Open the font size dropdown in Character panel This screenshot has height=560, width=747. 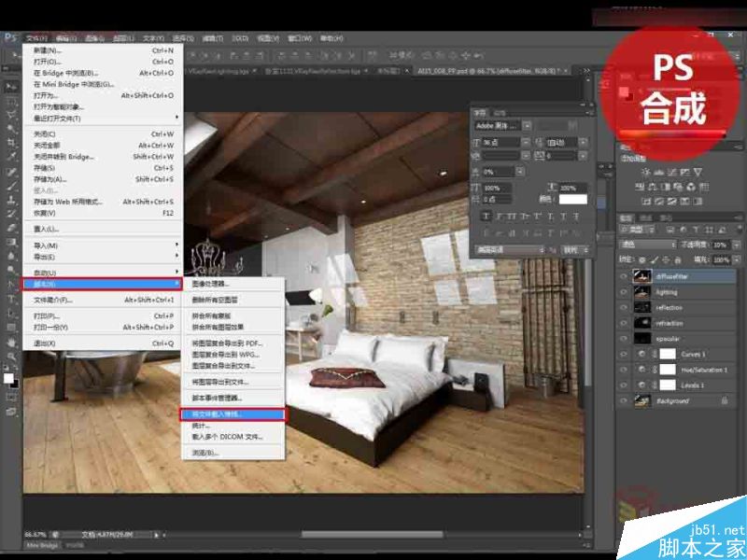click(x=525, y=143)
